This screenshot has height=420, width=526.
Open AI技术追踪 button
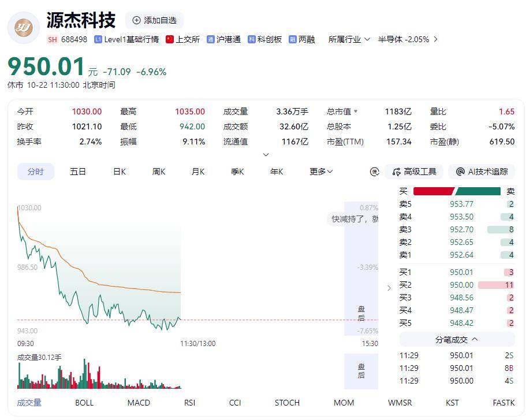point(482,172)
